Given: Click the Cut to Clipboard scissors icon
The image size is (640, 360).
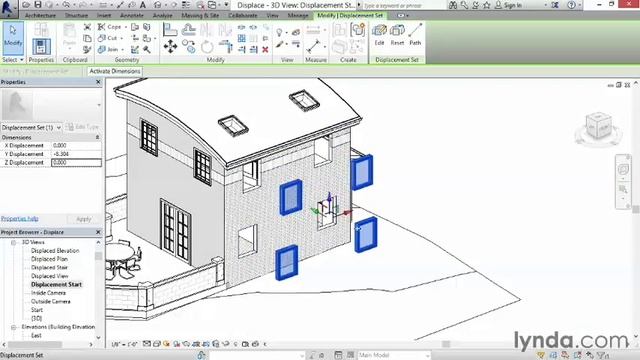Looking at the screenshot, I should click(87, 27).
